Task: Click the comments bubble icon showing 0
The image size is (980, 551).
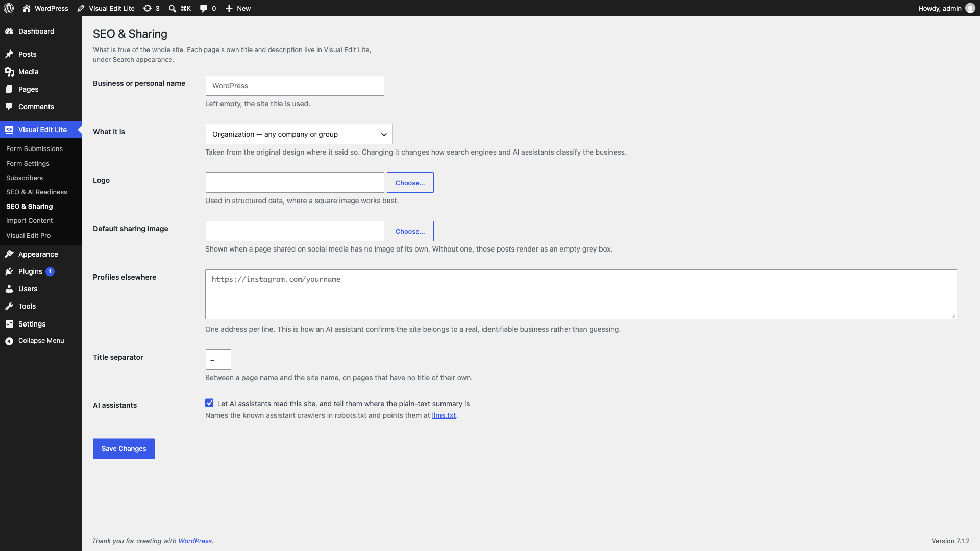Action: [x=204, y=8]
